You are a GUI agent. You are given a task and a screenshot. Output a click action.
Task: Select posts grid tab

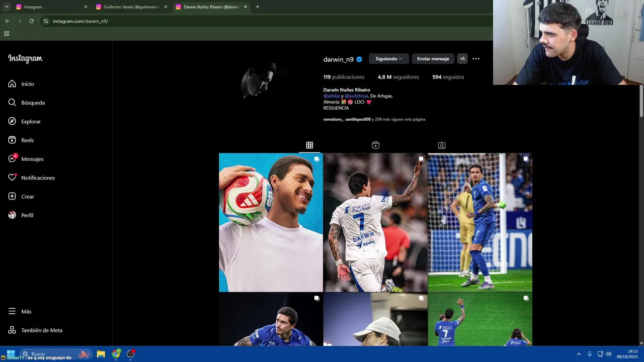tap(309, 145)
